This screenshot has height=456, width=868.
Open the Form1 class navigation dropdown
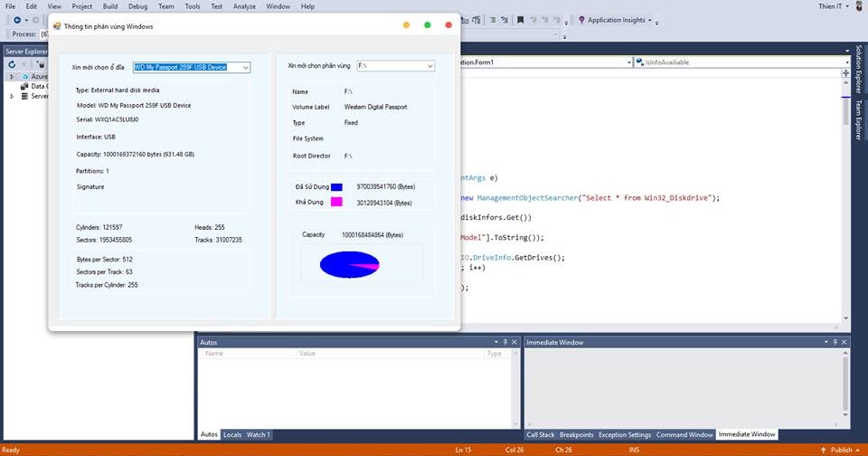click(x=629, y=62)
